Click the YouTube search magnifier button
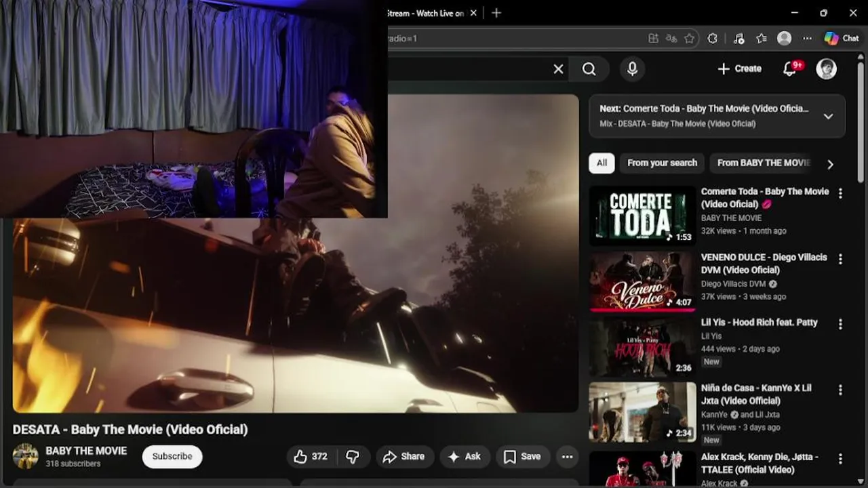 coord(589,69)
